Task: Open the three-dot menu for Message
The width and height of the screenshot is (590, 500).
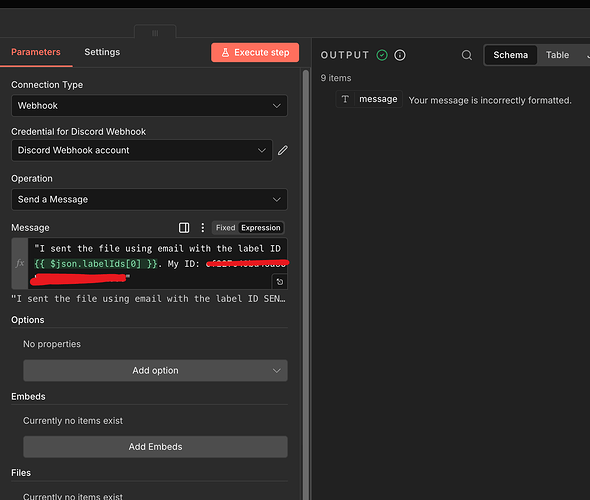Action: [x=202, y=228]
